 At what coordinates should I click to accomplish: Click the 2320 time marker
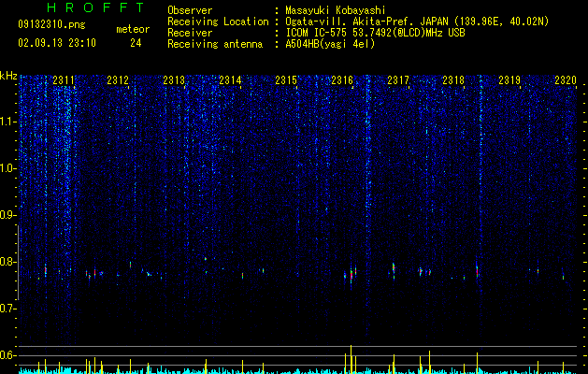(566, 80)
